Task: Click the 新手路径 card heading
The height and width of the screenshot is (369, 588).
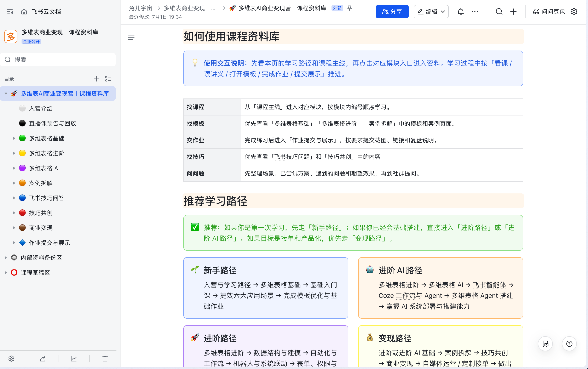Action: (220, 270)
